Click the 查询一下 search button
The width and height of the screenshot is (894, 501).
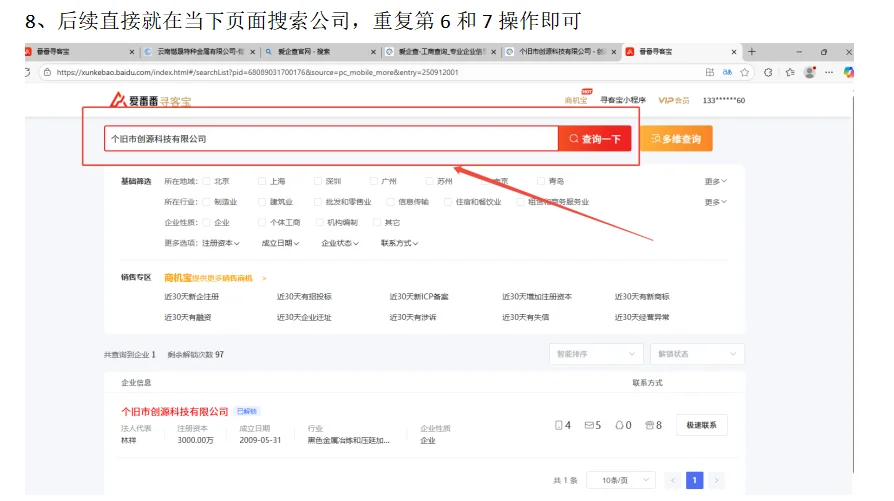tap(595, 139)
